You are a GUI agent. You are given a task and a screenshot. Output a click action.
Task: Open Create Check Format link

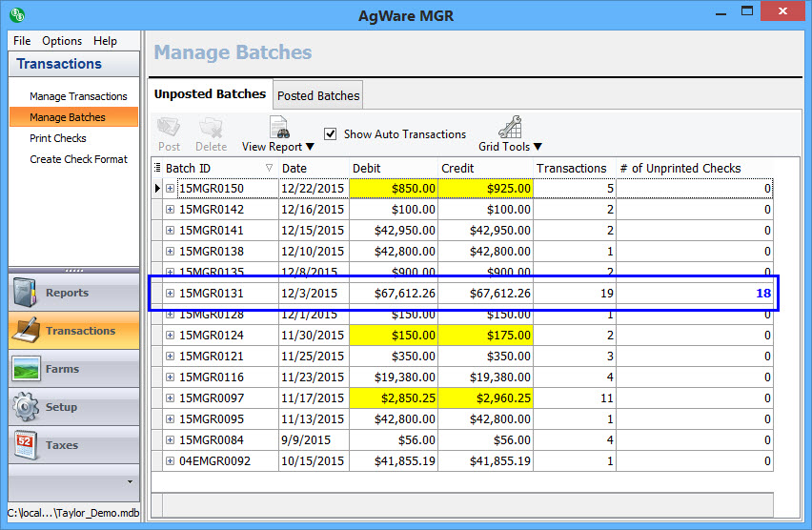[78, 159]
